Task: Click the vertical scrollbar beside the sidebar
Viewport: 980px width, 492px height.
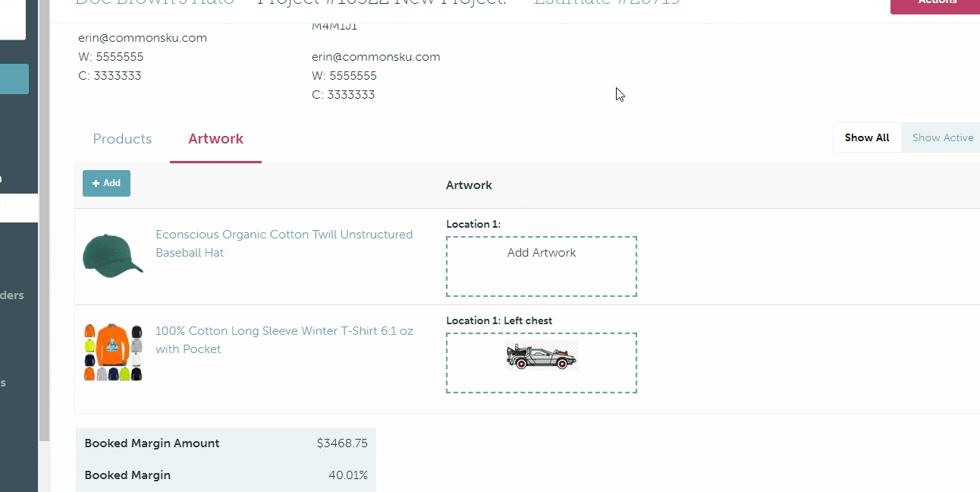Action: click(45, 228)
